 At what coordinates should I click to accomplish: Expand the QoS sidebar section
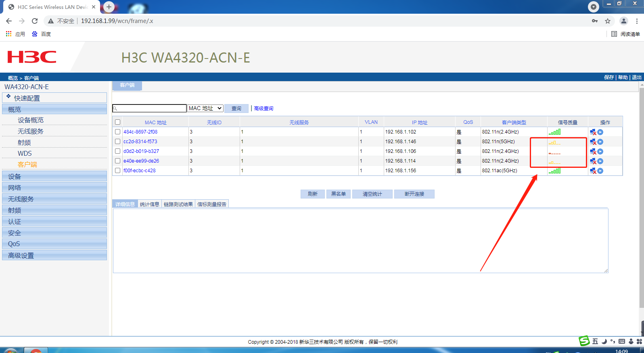tap(54, 244)
